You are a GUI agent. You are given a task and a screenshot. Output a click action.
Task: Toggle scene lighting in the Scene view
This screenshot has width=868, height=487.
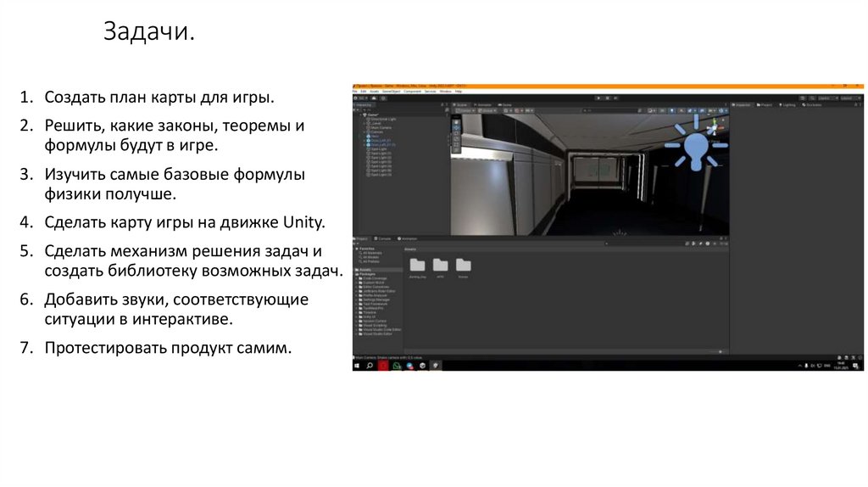coord(672,111)
